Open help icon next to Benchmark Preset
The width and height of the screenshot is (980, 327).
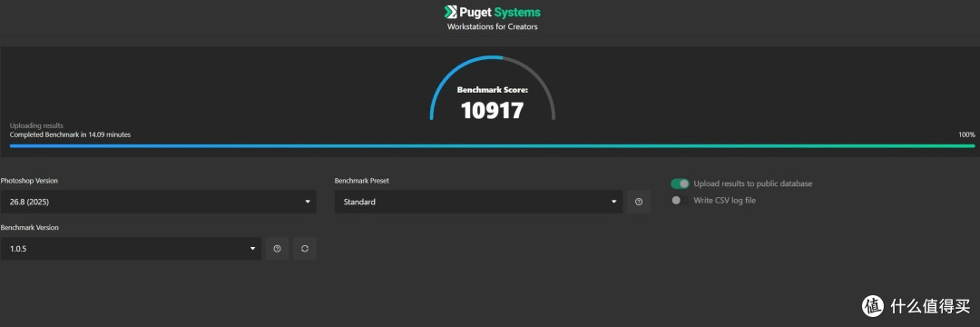coord(639,202)
